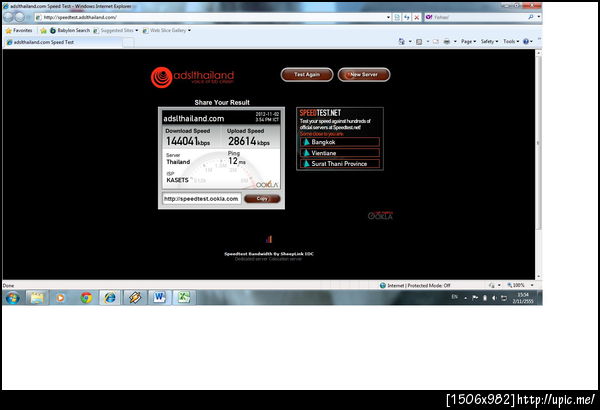Switch to Internet Explorer on taskbar

pos(110,297)
